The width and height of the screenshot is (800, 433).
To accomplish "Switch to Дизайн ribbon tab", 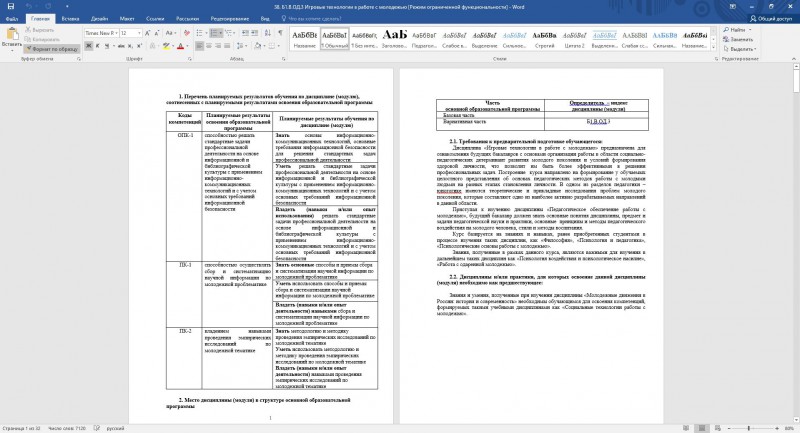I will coord(99,19).
